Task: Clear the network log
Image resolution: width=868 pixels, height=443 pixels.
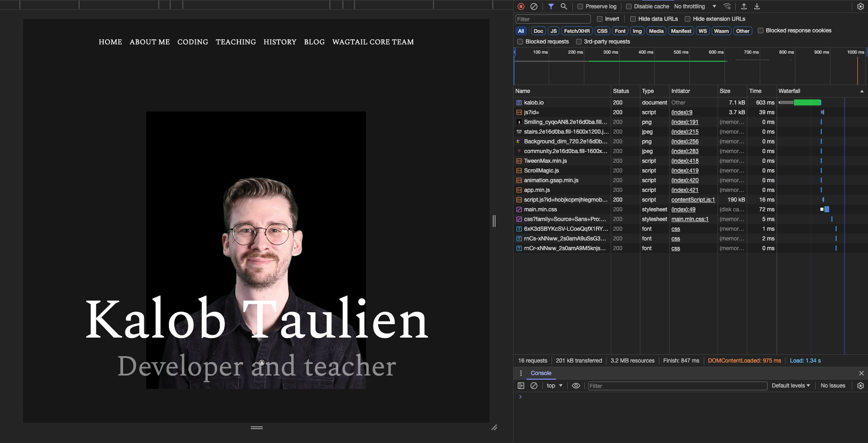Action: pos(534,6)
